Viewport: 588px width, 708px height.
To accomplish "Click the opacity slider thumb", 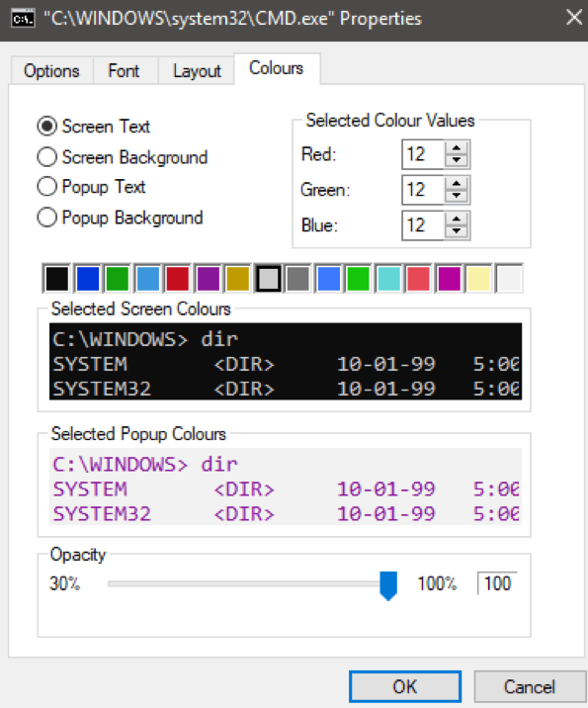I will (388, 585).
